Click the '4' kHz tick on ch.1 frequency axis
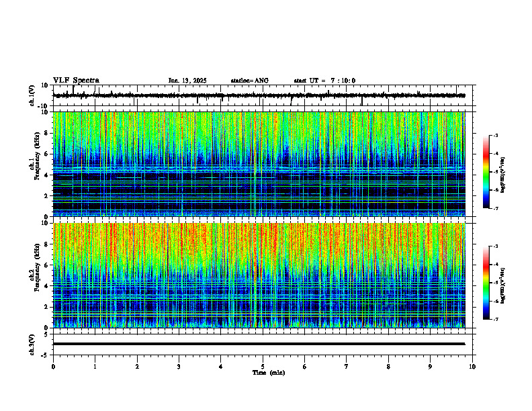Viewport: 532px width, 411px height. pos(47,175)
